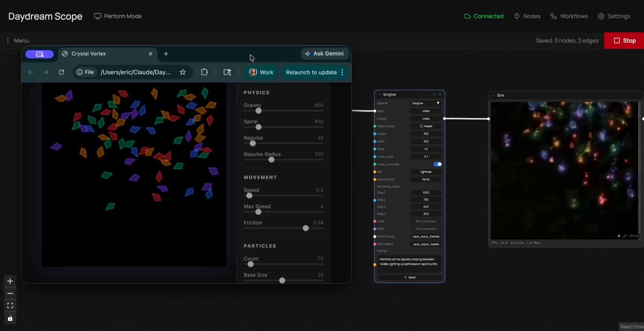Viewport: 644px width, 331px height.
Task: Toggle canvas lock icon
Action: point(10,318)
